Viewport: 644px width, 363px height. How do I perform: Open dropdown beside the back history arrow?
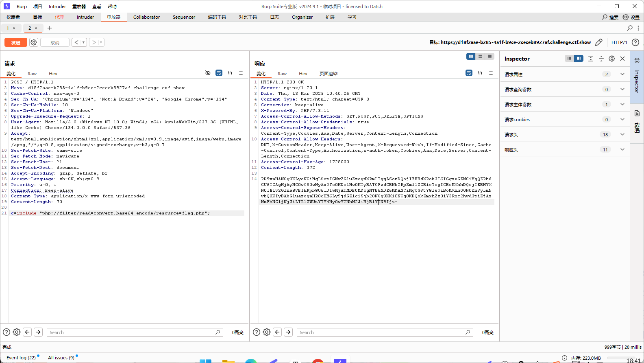(83, 42)
